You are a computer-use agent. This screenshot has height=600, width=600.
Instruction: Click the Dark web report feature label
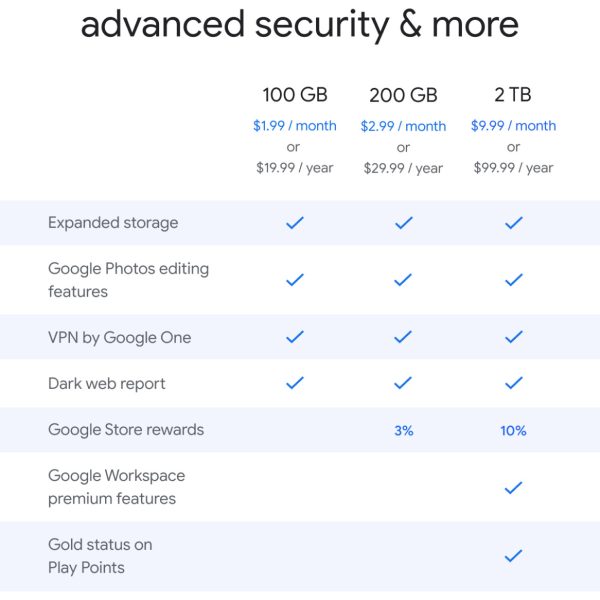(x=107, y=383)
